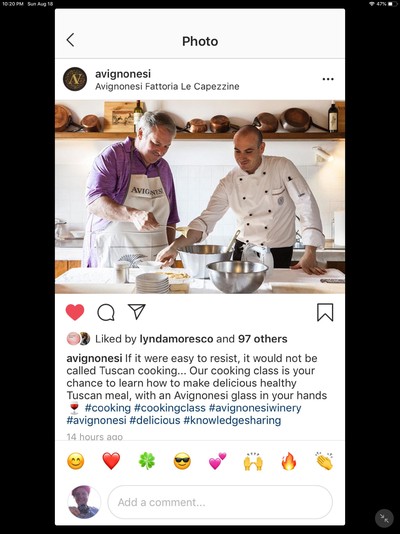Insert the smiling face emoji reaction
The image size is (400, 534).
76,461
